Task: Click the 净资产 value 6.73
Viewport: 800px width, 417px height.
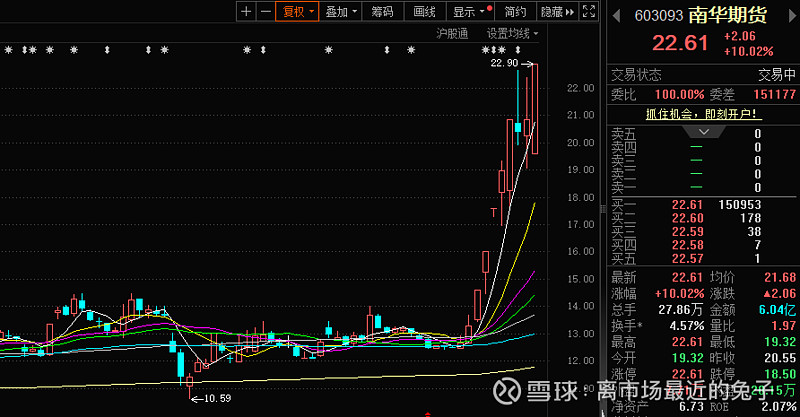Action: tap(691, 407)
